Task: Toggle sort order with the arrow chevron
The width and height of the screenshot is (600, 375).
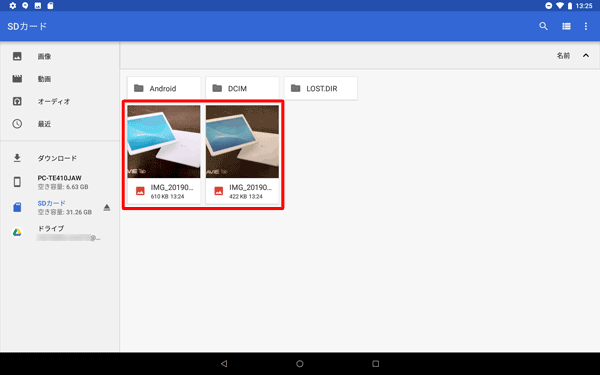Action: coord(586,55)
